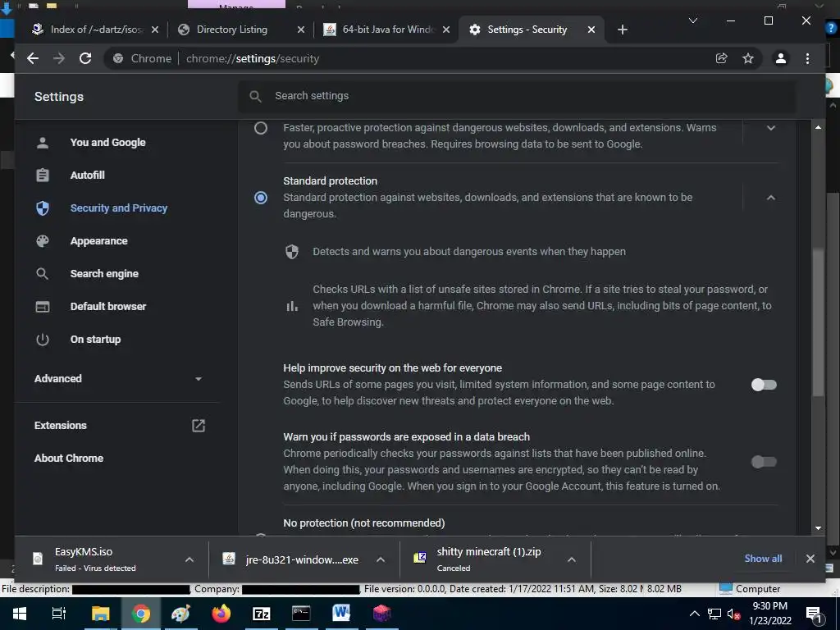This screenshot has width=840, height=630.
Task: Click the settings page vertical scrollbar thumb
Action: pyautogui.click(x=818, y=322)
